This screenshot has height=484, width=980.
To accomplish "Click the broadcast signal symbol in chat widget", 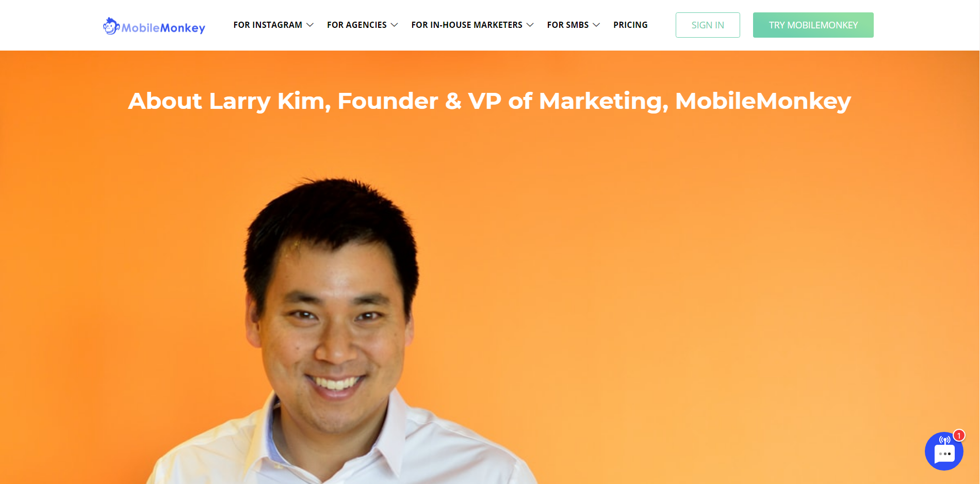I will point(945,440).
